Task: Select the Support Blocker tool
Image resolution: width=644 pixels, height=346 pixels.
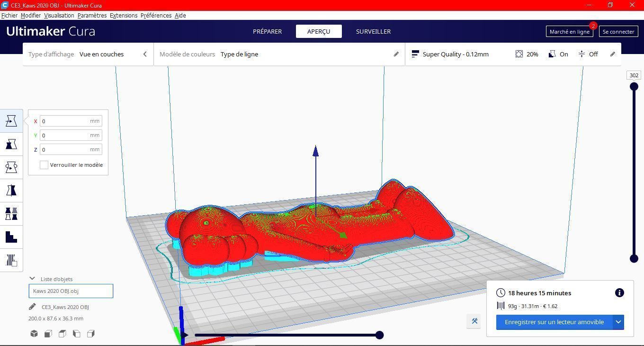Action: pos(11,237)
